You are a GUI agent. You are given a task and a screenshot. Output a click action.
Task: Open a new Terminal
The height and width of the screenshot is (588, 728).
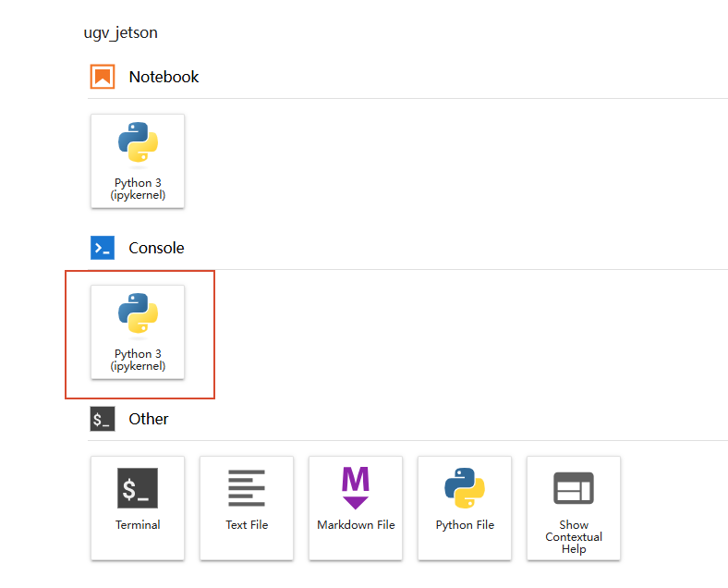click(x=138, y=508)
